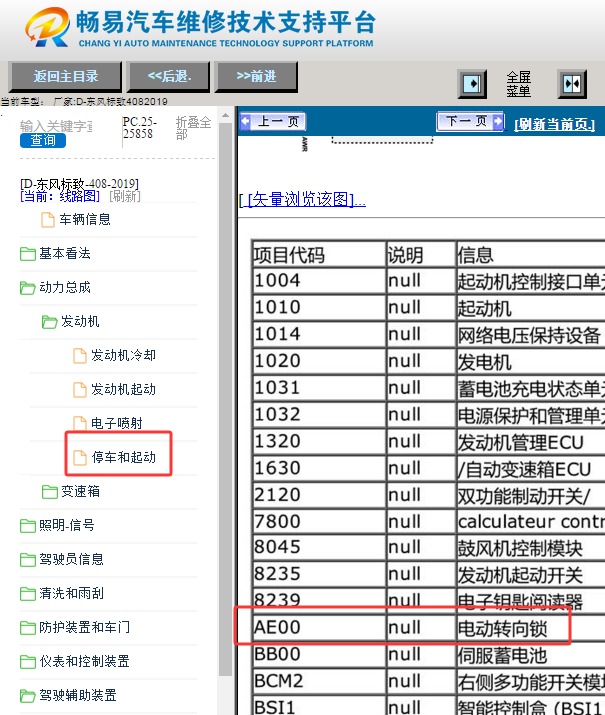Expand the 清洗和雨刮 folder icon

(27, 594)
